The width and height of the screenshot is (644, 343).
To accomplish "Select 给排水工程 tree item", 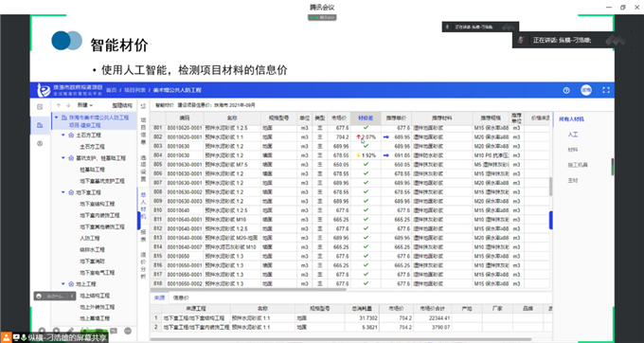I will [93, 250].
